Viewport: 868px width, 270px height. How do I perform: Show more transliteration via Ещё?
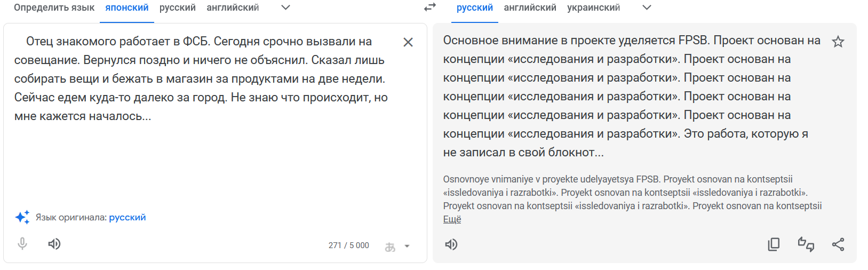[452, 219]
